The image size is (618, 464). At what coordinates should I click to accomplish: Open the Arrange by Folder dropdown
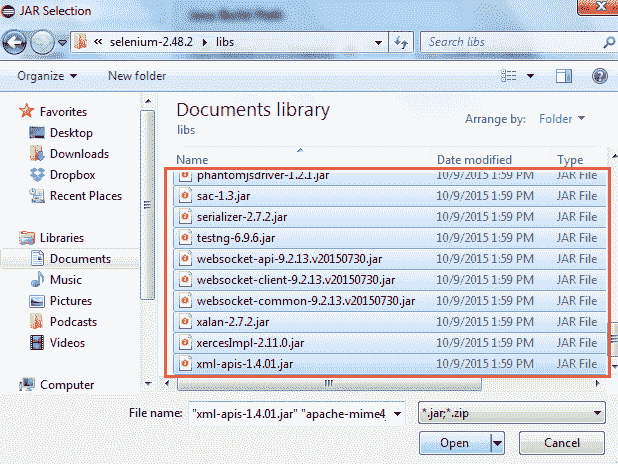(x=562, y=119)
